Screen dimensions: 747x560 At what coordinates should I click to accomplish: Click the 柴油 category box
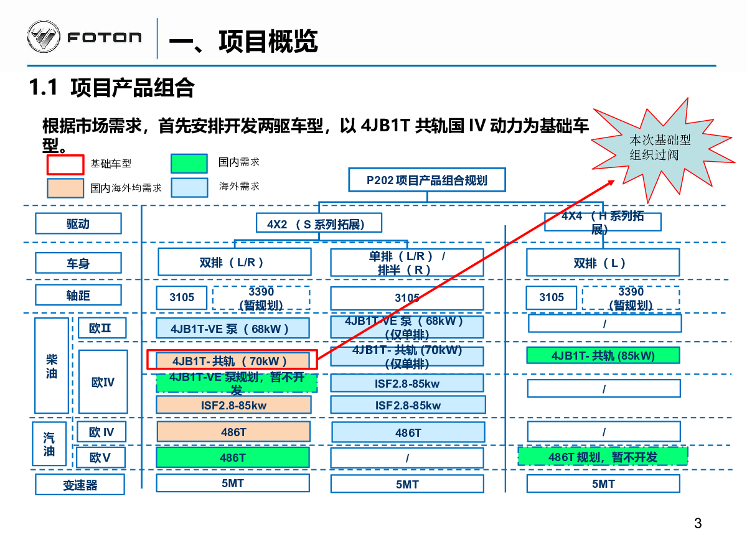click(52, 366)
